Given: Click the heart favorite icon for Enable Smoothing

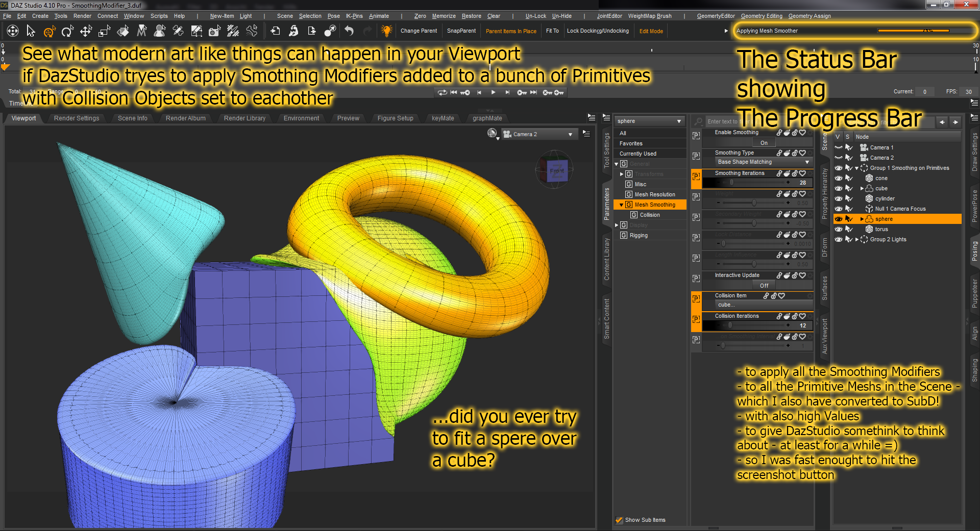Looking at the screenshot, I should [x=803, y=133].
